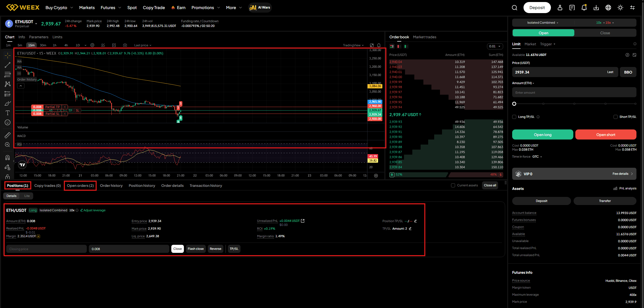Expand Isolated Combined margin mode dropdown
Image resolution: width=644 pixels, height=308 pixels.
coord(543,23)
